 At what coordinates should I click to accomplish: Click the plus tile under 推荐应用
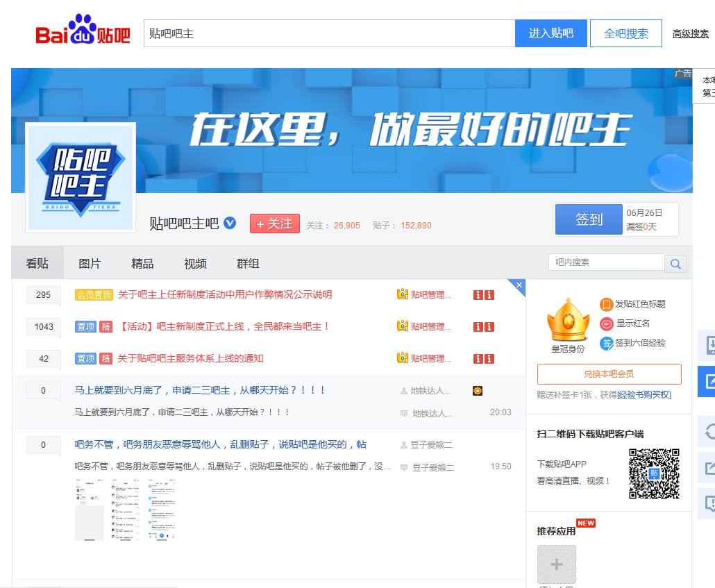[x=556, y=564]
